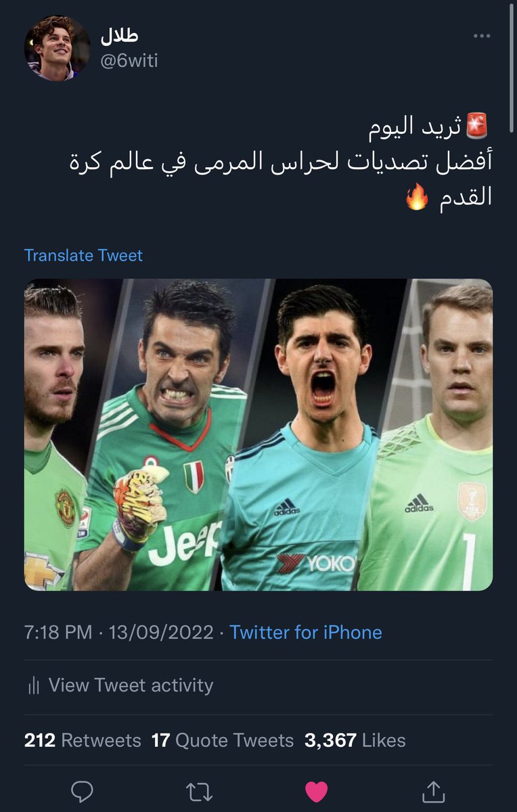Tap the share upload icon
The image size is (517, 812).
pyautogui.click(x=433, y=790)
